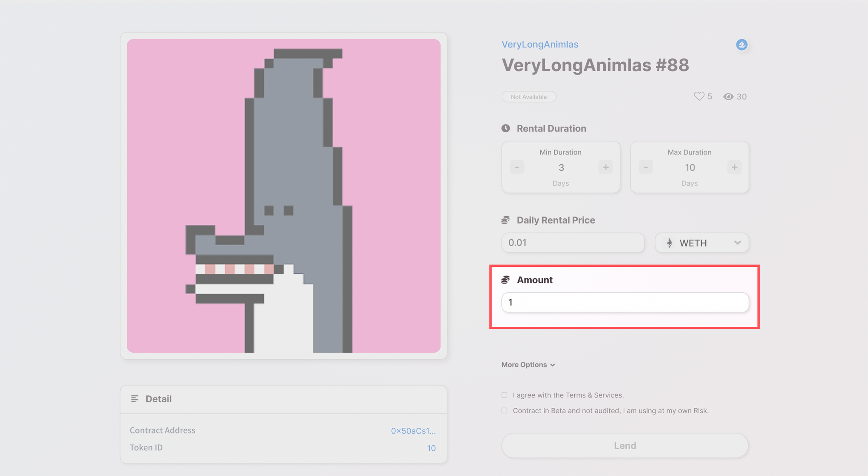Click the Detail list icon
Image resolution: width=868 pixels, height=476 pixels.
pyautogui.click(x=135, y=399)
